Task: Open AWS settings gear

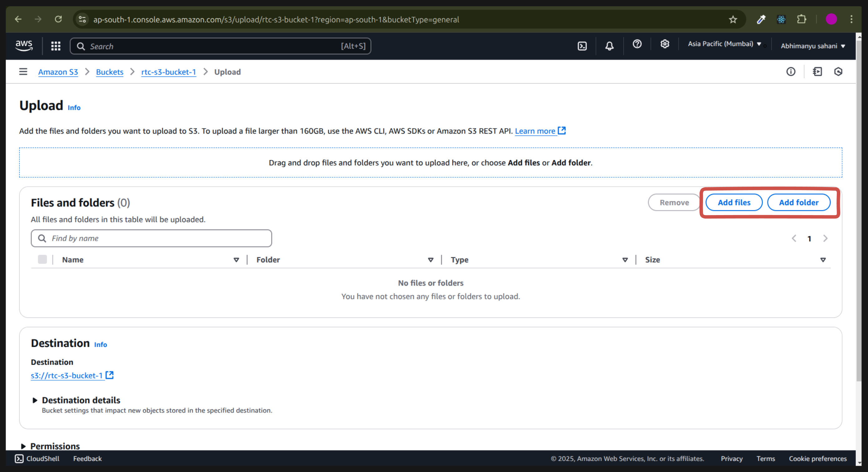Action: (665, 44)
